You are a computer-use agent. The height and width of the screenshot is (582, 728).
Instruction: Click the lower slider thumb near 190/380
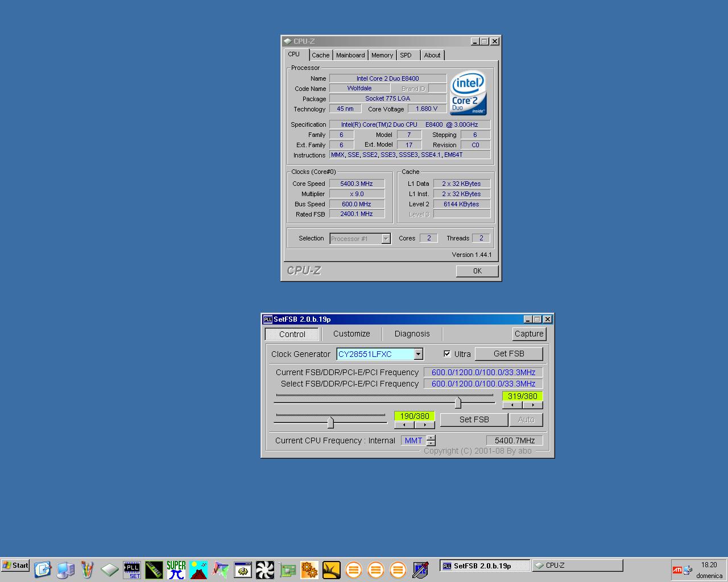coord(330,423)
